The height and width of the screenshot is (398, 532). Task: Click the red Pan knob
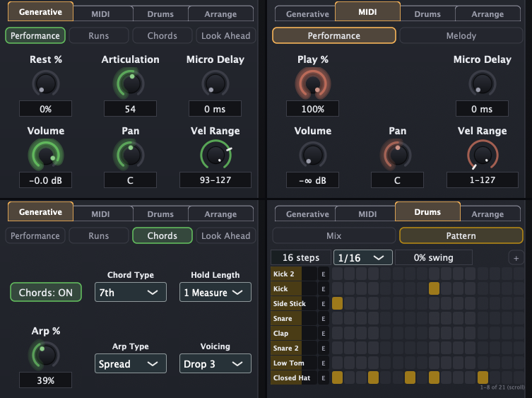397,155
